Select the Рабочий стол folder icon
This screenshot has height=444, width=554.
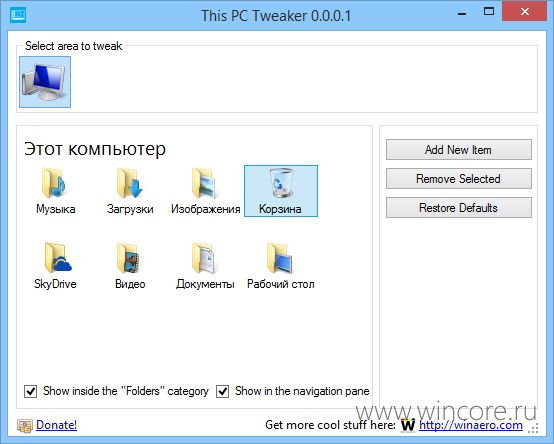[x=280, y=258]
